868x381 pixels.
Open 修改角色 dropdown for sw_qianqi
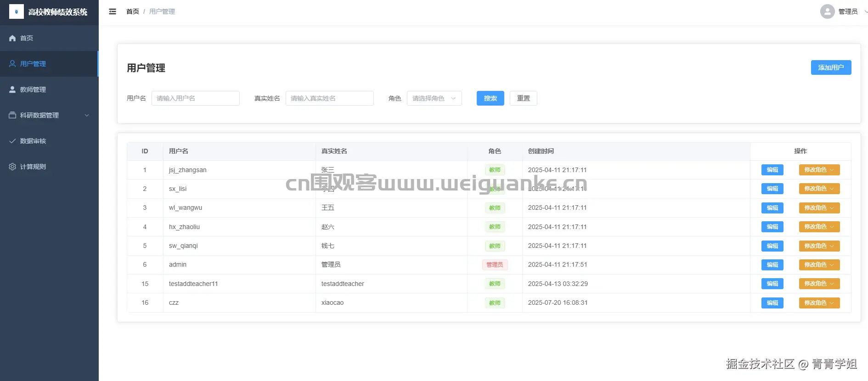pos(819,246)
